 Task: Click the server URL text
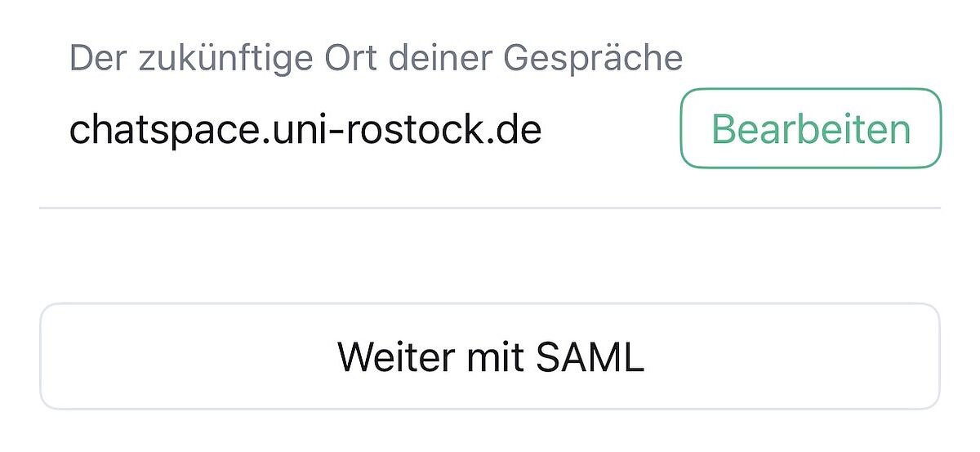point(305,130)
